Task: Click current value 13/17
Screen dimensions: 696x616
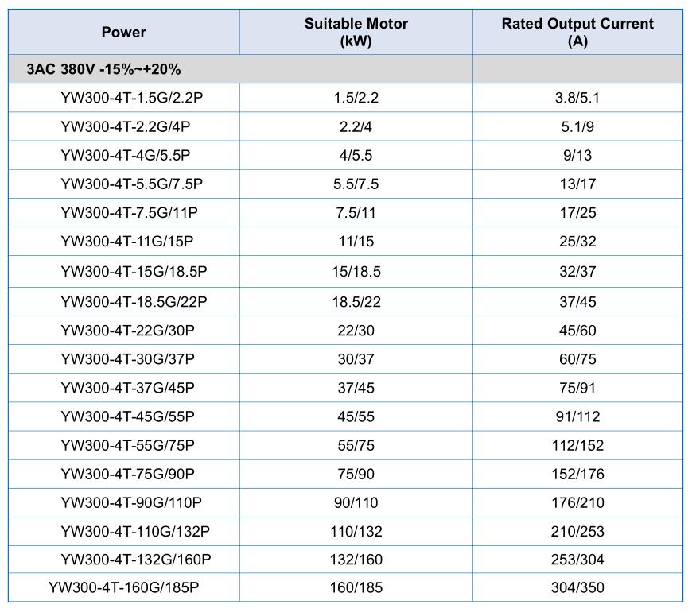Action: 577,184
